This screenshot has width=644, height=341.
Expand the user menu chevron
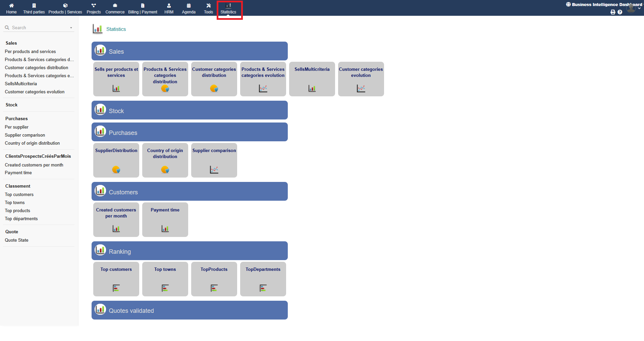(x=639, y=8)
